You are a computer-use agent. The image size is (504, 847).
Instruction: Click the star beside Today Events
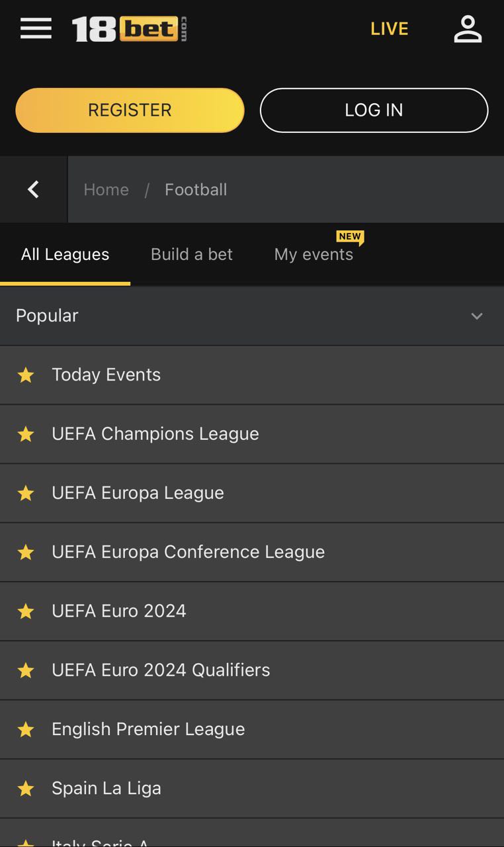point(26,375)
